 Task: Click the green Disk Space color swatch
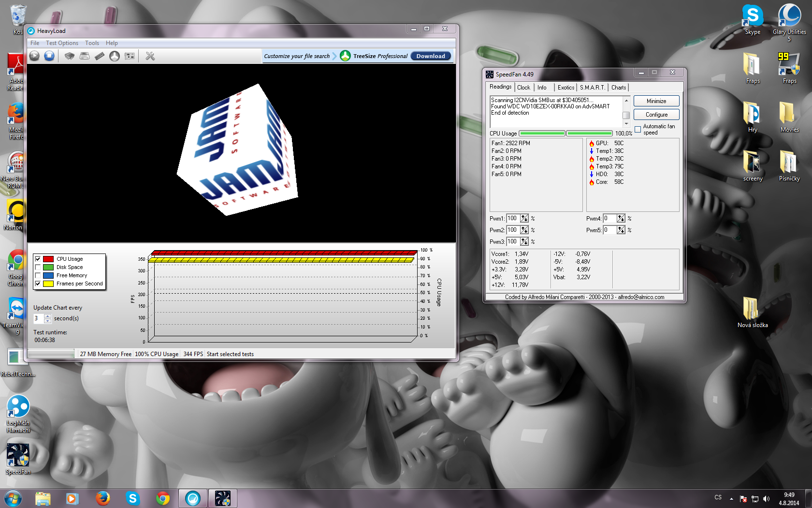pos(48,267)
